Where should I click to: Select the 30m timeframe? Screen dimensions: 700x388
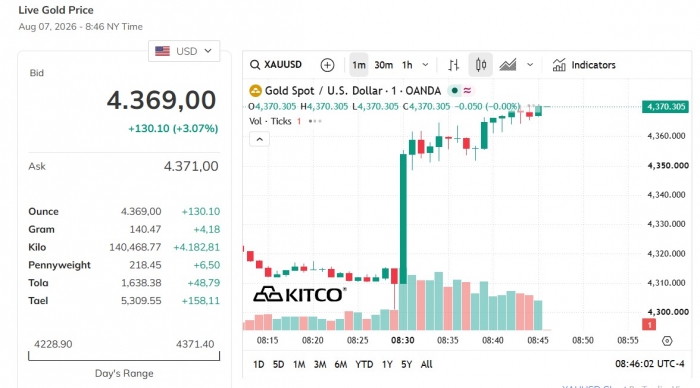(x=383, y=65)
